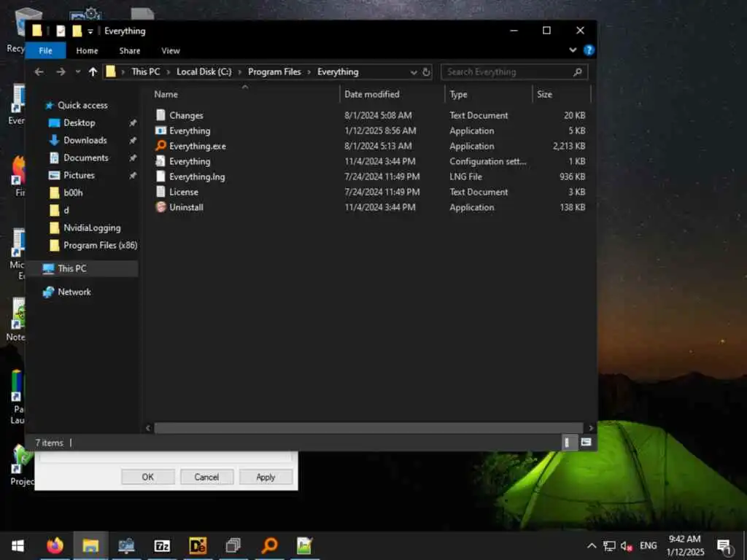Open Documents in Quick access
Screen dimensions: 747x560
[x=86, y=157]
